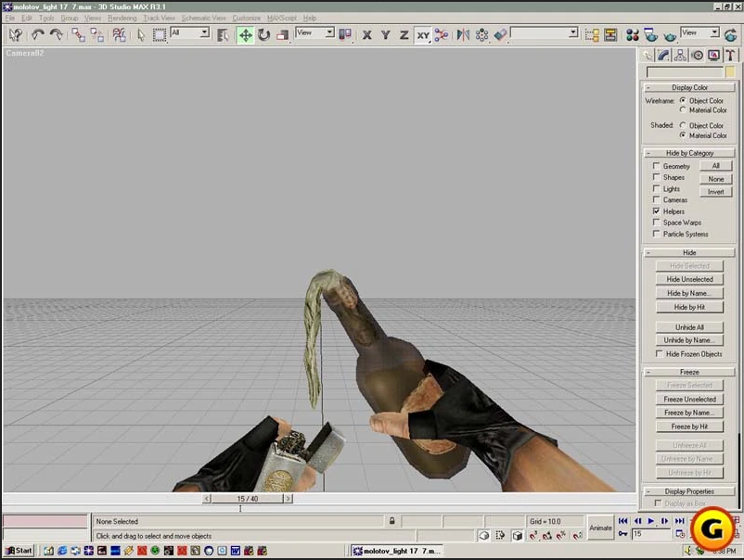Collapse the Display Properties rollout
Screen dimensions: 744x560
[689, 491]
